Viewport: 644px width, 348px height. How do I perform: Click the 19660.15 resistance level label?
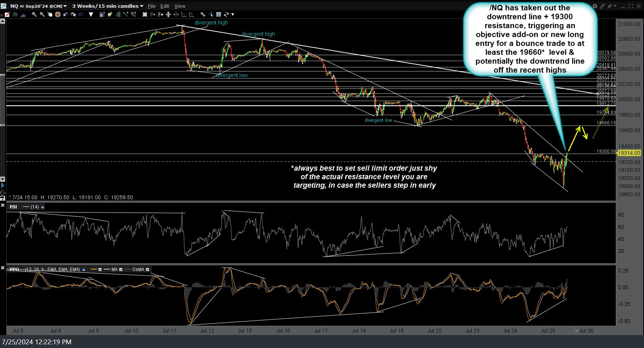[x=606, y=123]
